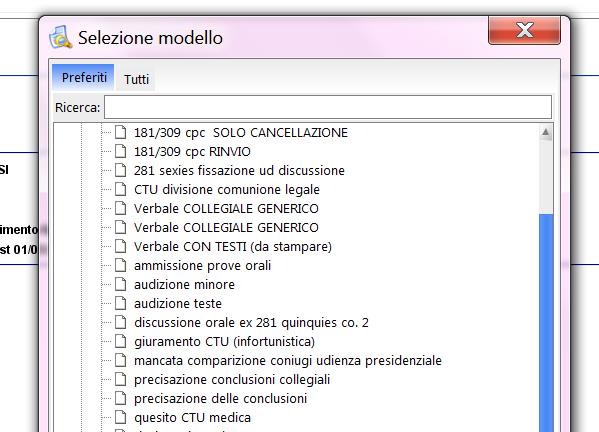Select discussione orale ex 281 quinquies co. 2
599x432 pixels.
(251, 322)
